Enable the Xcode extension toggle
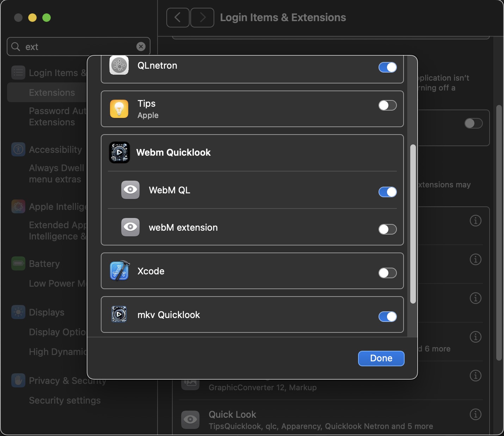504x436 pixels. click(388, 273)
